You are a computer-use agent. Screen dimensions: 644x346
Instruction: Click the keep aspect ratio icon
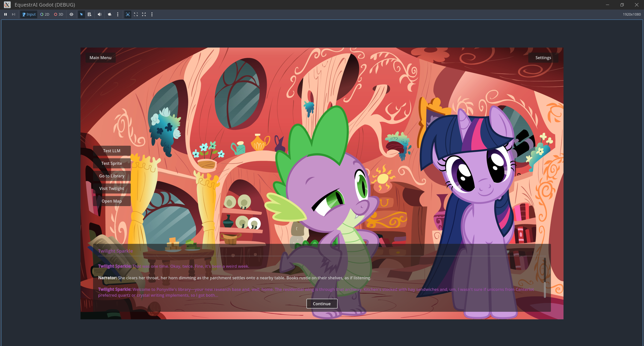point(136,14)
